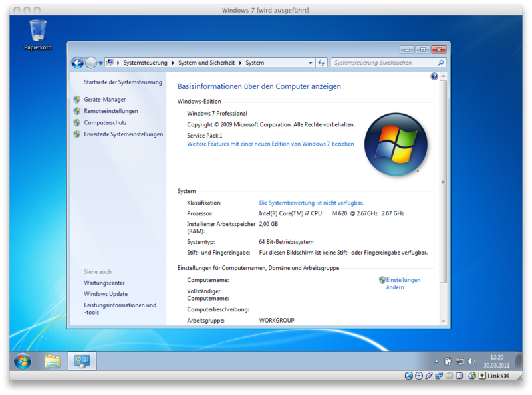Click the Systemsteuerung taskbar button
Screen dimensions: 532x395
coord(82,361)
